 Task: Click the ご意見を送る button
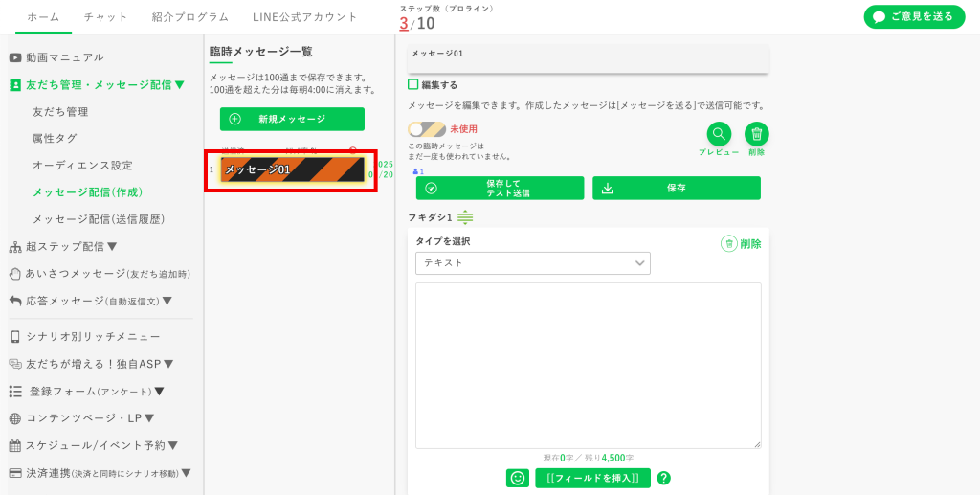point(914,17)
